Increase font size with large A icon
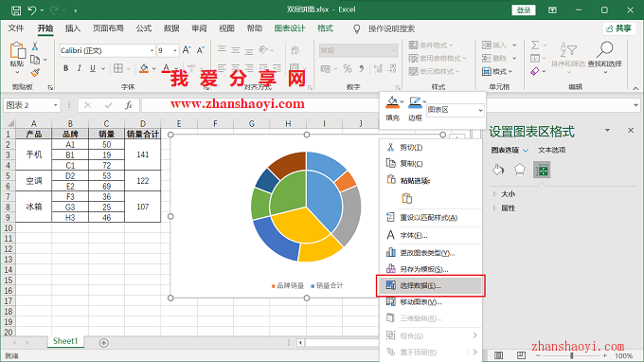Viewport: 644px width, 362px height. [187, 50]
